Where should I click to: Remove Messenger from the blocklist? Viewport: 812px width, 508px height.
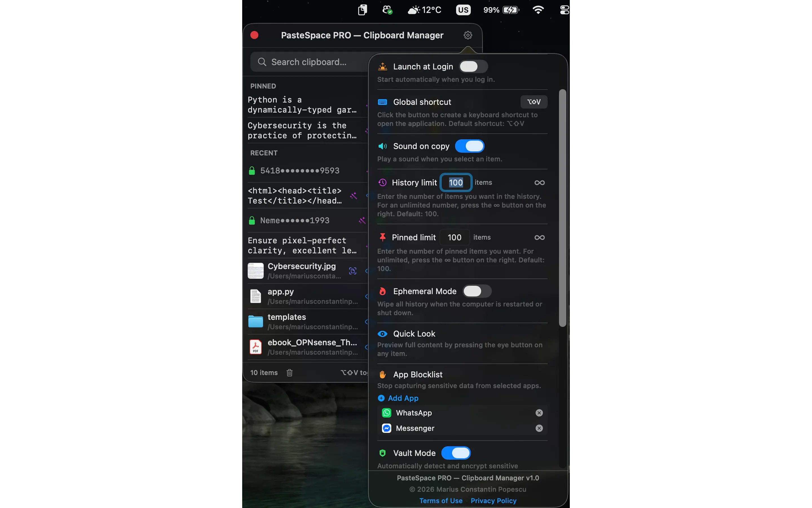(x=539, y=428)
